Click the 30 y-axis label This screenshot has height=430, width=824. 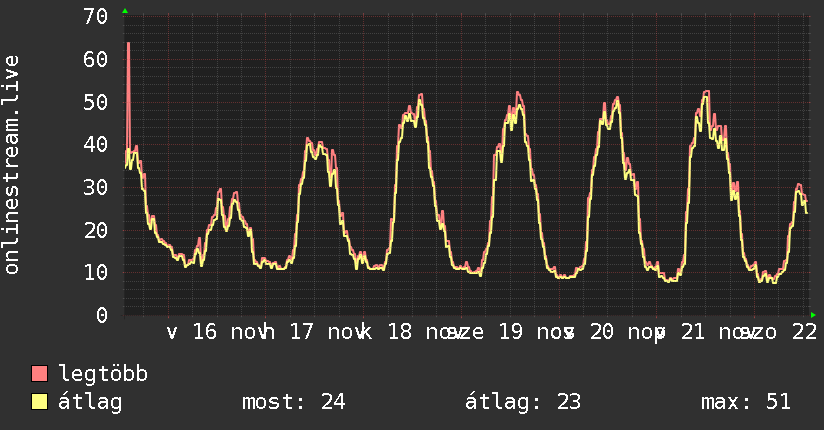coord(96,188)
